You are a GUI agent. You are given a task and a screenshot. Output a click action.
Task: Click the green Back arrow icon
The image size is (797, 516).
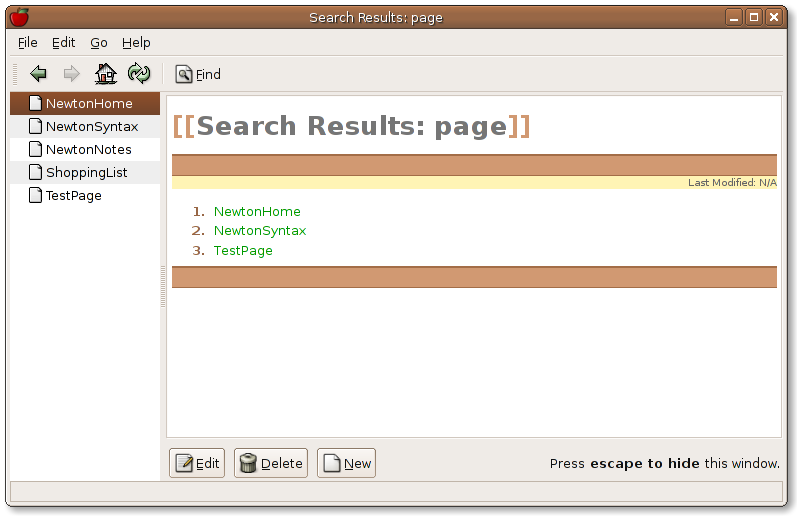point(39,73)
